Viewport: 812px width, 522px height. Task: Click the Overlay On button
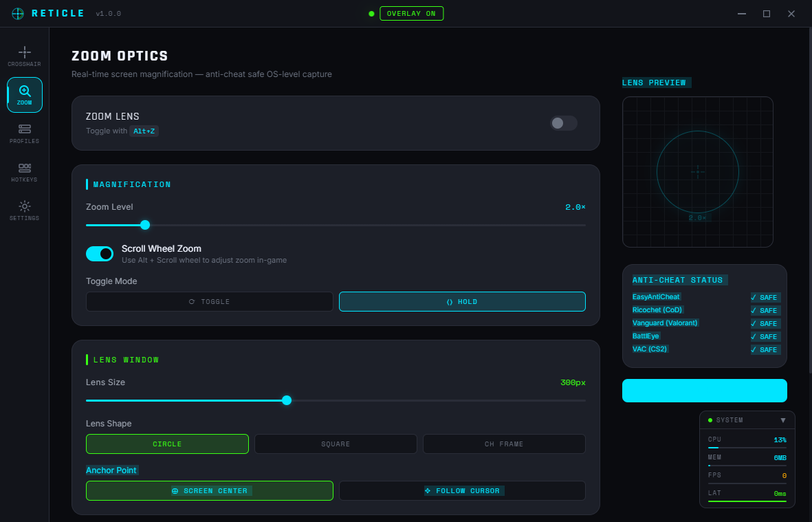coord(411,14)
